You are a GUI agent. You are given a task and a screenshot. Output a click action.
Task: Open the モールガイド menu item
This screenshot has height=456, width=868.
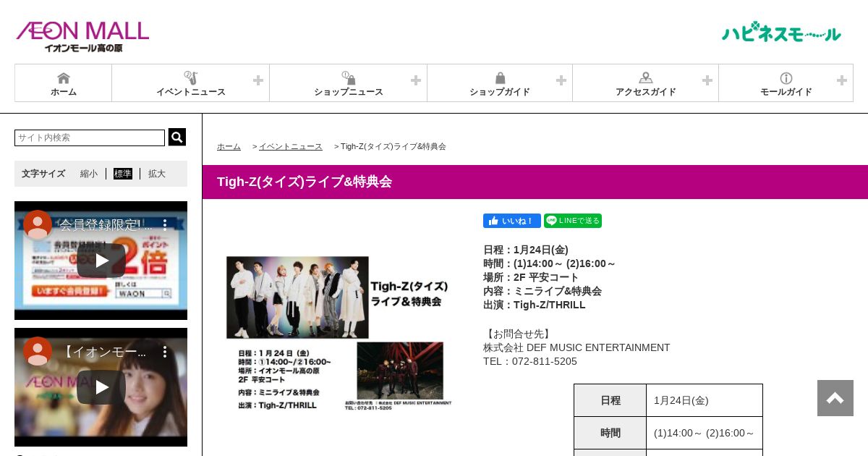[786, 83]
